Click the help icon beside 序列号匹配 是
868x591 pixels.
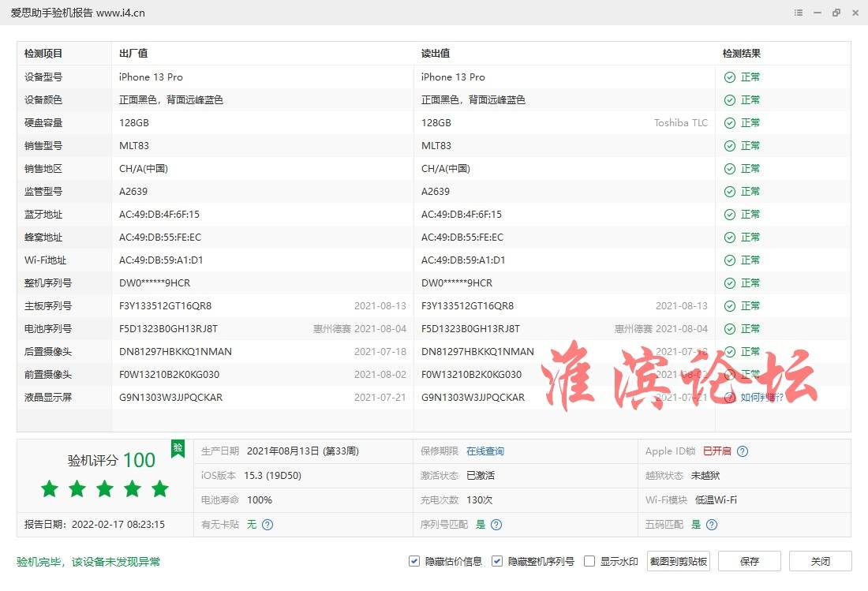[x=496, y=524]
